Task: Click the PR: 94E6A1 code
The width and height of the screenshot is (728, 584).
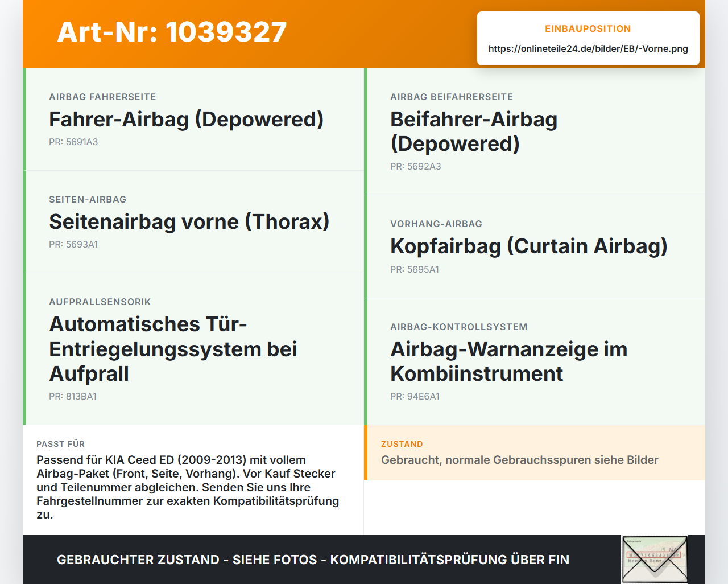Action: (x=415, y=396)
